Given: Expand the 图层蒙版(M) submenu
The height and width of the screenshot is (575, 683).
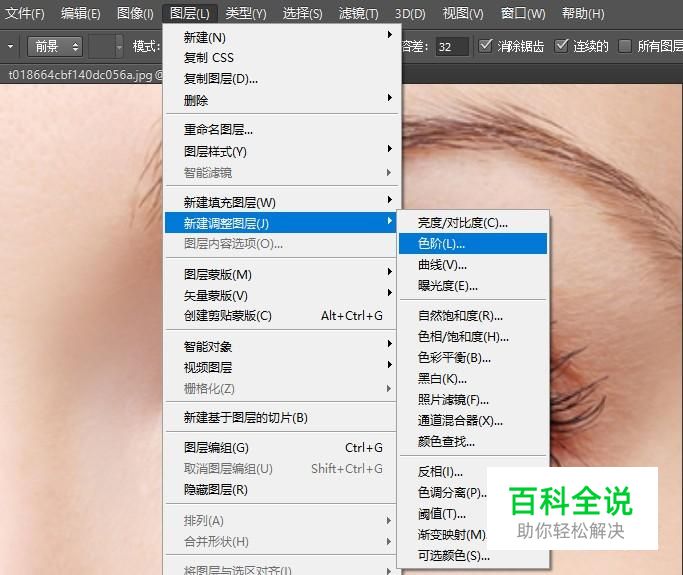Looking at the screenshot, I should click(281, 274).
